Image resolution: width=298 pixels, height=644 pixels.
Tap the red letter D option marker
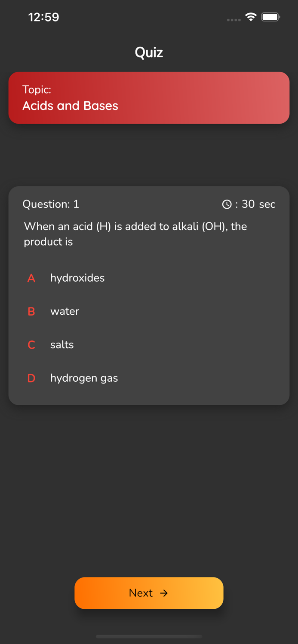tap(31, 378)
